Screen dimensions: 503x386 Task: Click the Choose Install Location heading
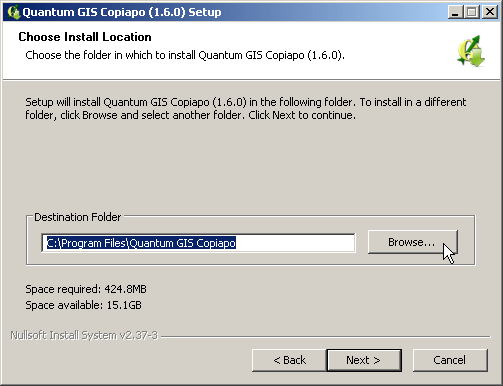85,37
